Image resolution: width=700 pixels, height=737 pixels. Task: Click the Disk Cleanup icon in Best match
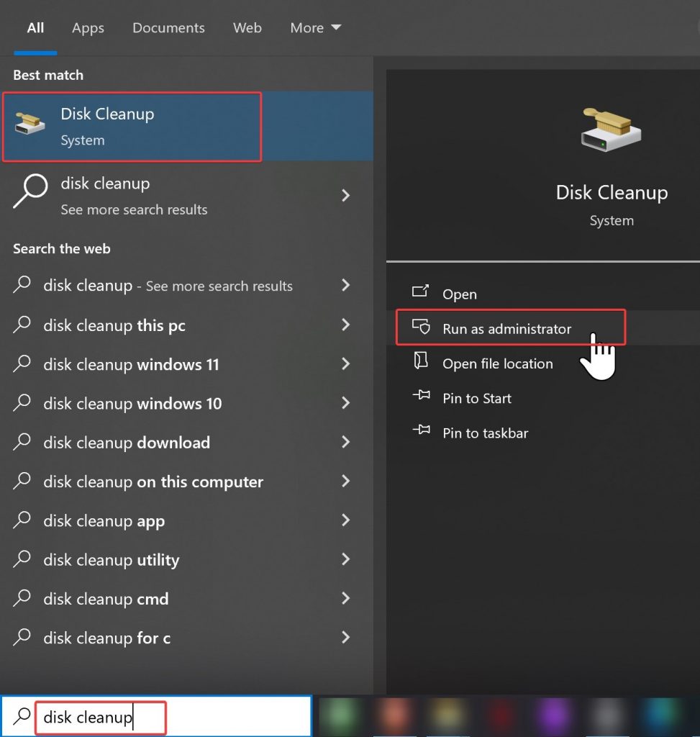[30, 125]
